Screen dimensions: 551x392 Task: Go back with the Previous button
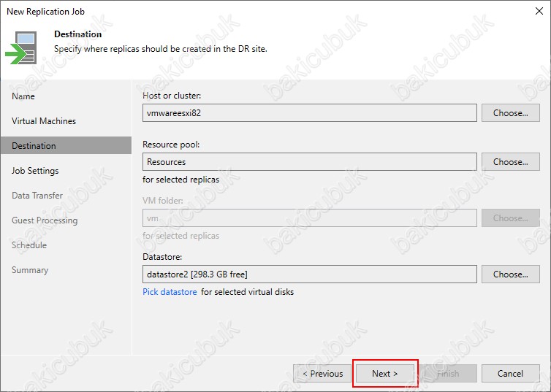322,374
